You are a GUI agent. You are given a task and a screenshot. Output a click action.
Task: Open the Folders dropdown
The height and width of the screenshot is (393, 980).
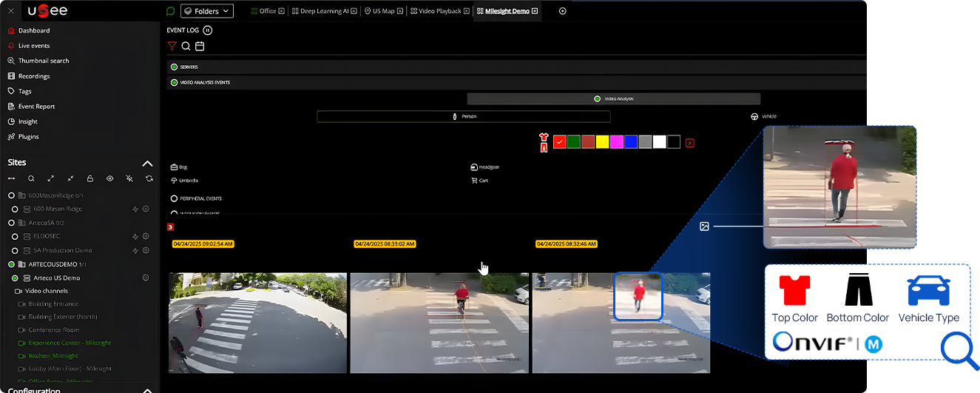(x=207, y=11)
